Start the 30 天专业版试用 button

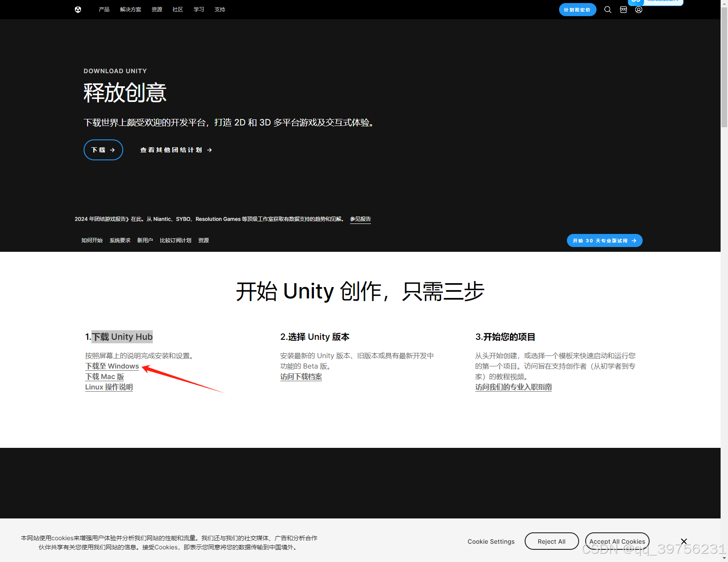(604, 240)
